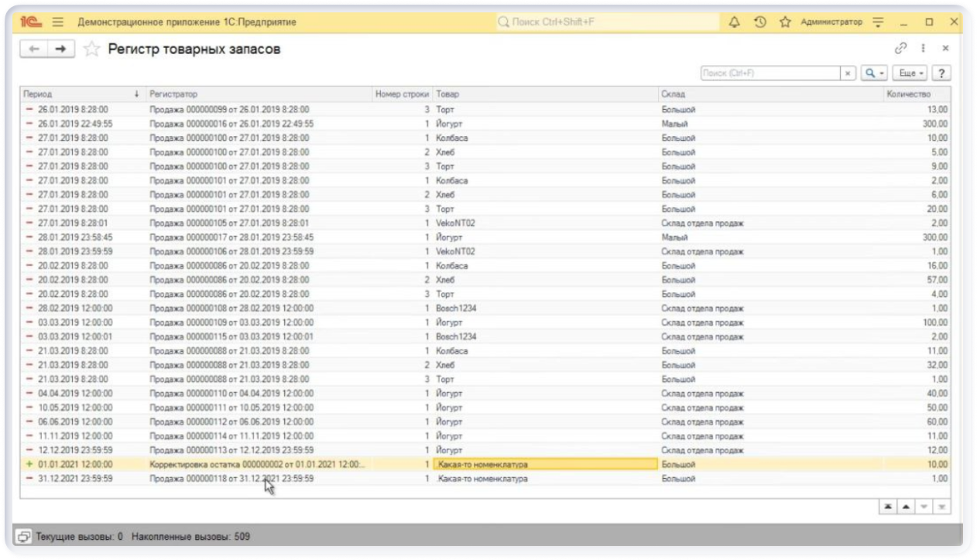This screenshot has height=560, width=977.
Task: Click the Поиск (Ctrl+F) list search field
Action: (770, 73)
